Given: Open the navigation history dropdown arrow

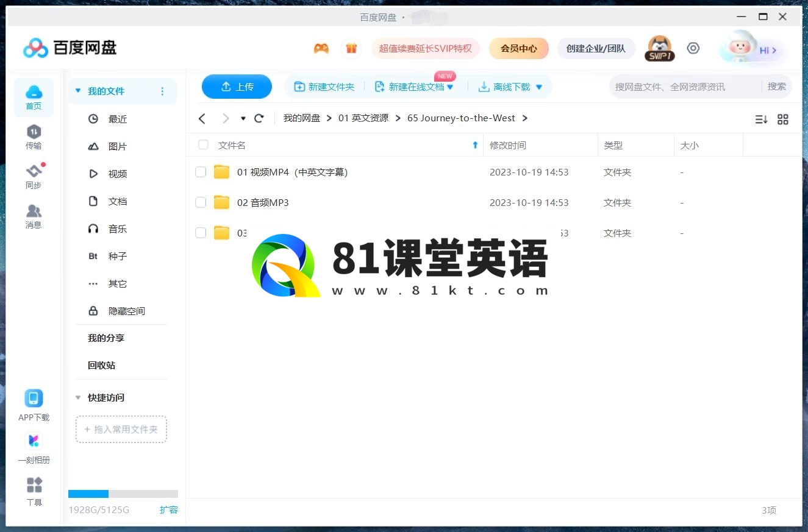Looking at the screenshot, I should tap(243, 118).
